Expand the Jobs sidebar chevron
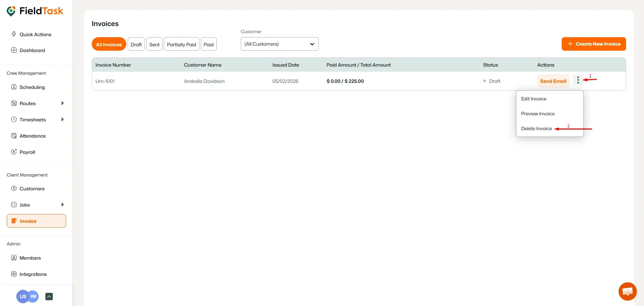Image resolution: width=644 pixels, height=306 pixels. pos(63,205)
